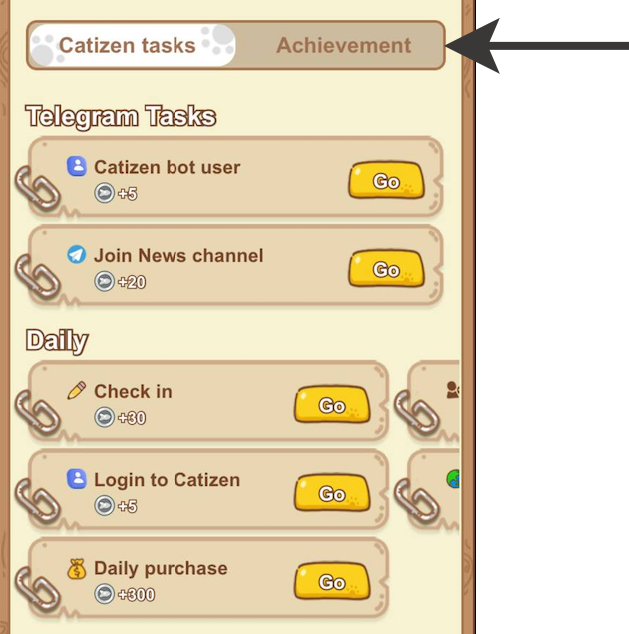Click the coin icon next to +20
Screen dimensions: 629x634
[104, 281]
